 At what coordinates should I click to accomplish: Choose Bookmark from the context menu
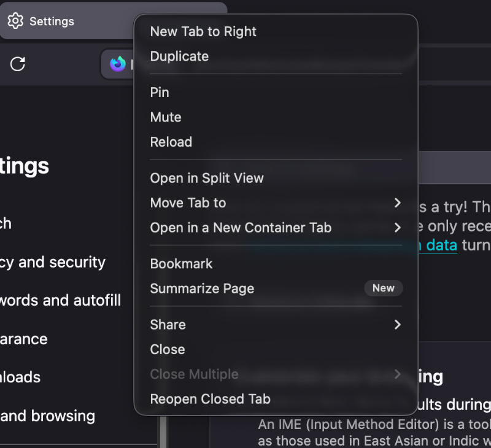pyautogui.click(x=276, y=264)
